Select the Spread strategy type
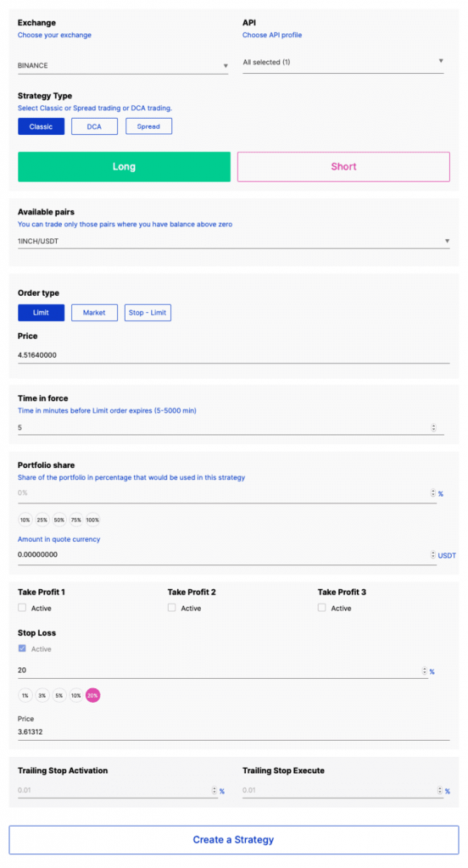The image size is (468, 868). [148, 126]
